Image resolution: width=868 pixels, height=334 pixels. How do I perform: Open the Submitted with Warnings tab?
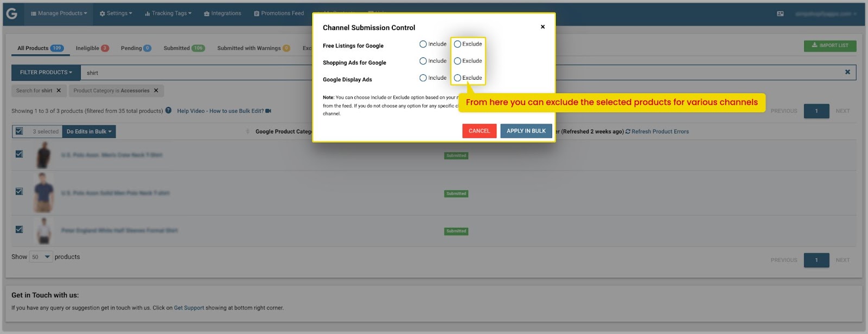tap(253, 48)
